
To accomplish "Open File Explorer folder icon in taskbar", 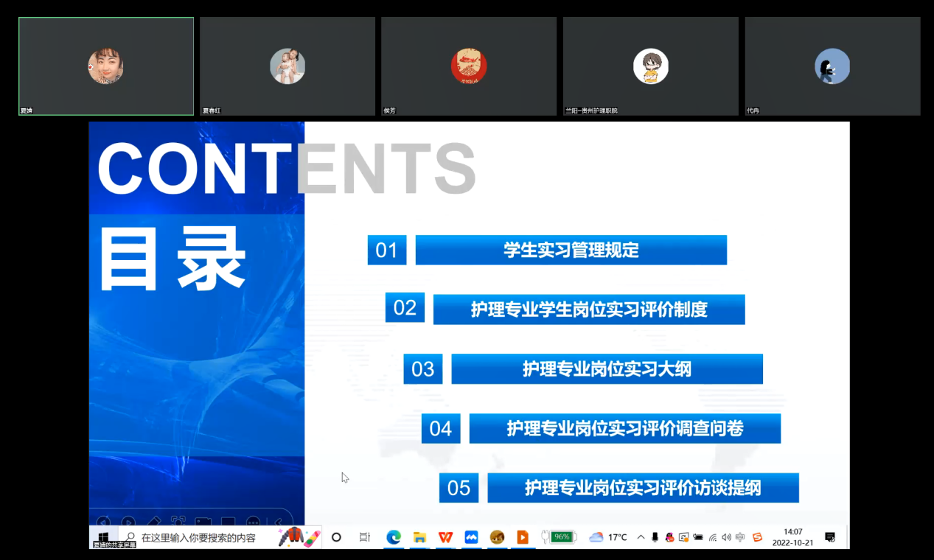I will [419, 537].
